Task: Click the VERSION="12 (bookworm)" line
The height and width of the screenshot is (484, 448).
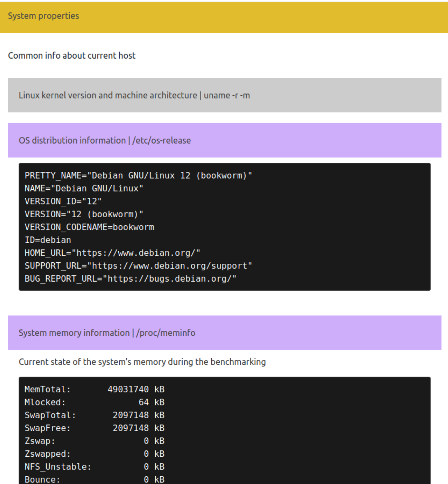Action: tap(84, 214)
